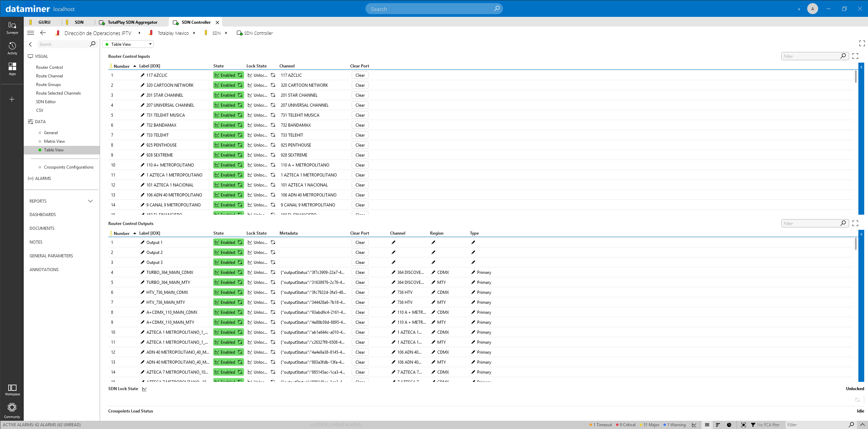Toggle Enabled state for 320 CARTOON NETWORK
Viewport: 868px width, 429px height.
click(x=228, y=85)
